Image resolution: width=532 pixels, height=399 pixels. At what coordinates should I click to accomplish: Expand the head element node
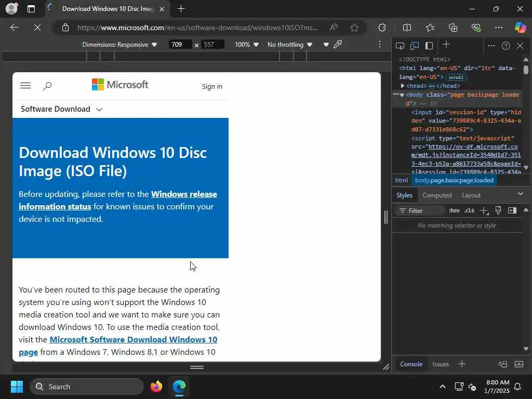click(x=403, y=86)
